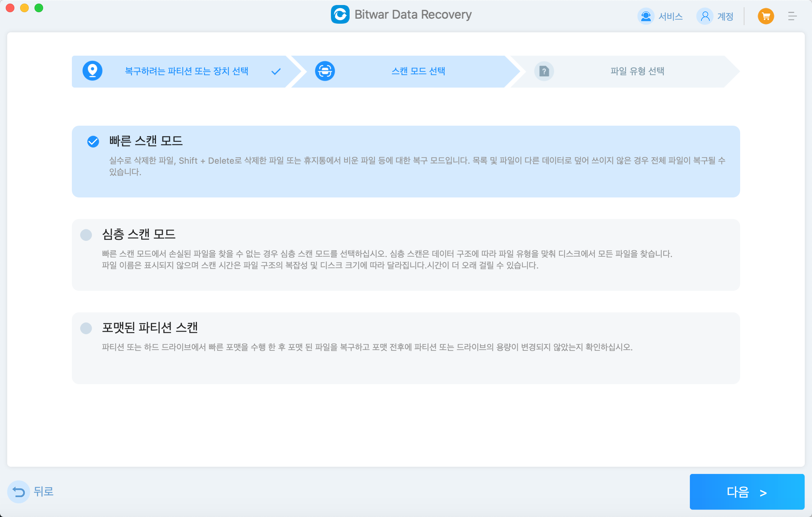Click the location pin step icon

click(x=92, y=71)
